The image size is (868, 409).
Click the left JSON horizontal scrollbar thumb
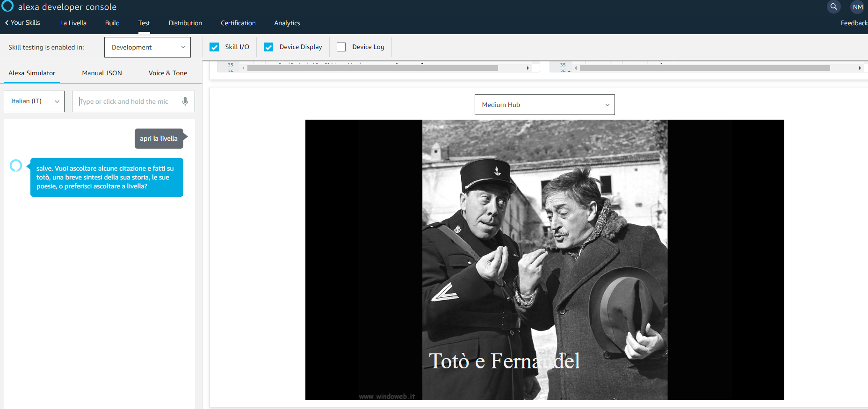(x=373, y=68)
